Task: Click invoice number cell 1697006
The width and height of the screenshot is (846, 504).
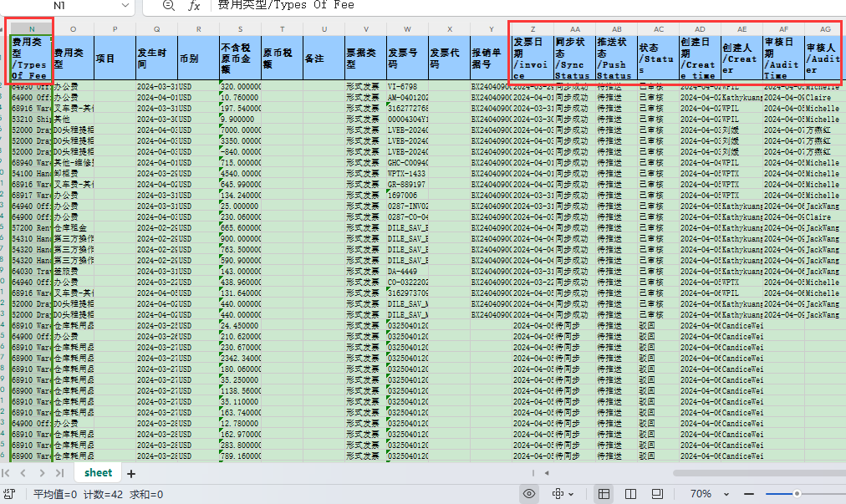Action: click(x=407, y=196)
